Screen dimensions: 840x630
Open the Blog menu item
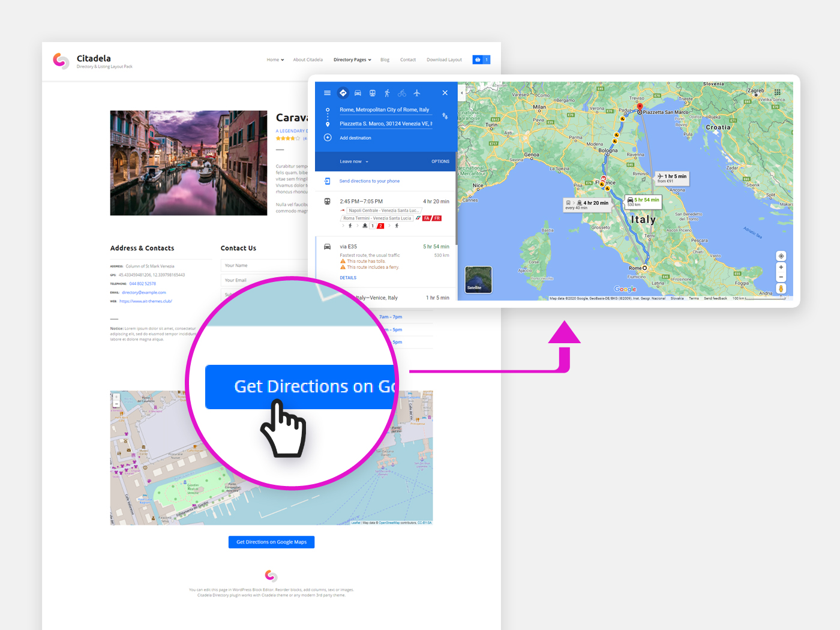click(385, 60)
